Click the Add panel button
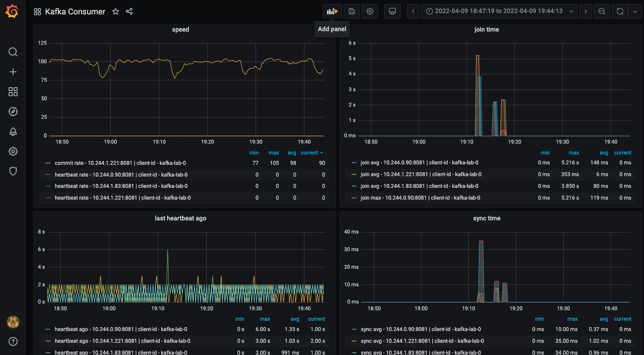The image size is (644, 355). (x=332, y=11)
